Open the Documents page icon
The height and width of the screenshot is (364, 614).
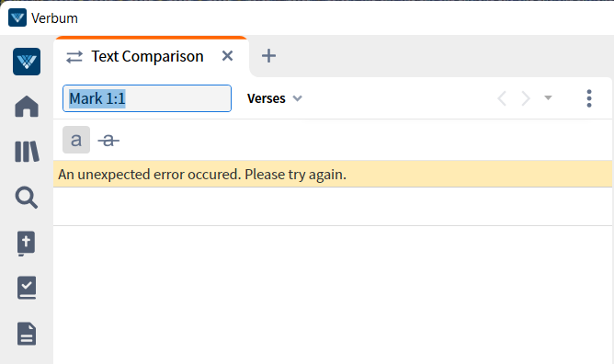(x=27, y=334)
